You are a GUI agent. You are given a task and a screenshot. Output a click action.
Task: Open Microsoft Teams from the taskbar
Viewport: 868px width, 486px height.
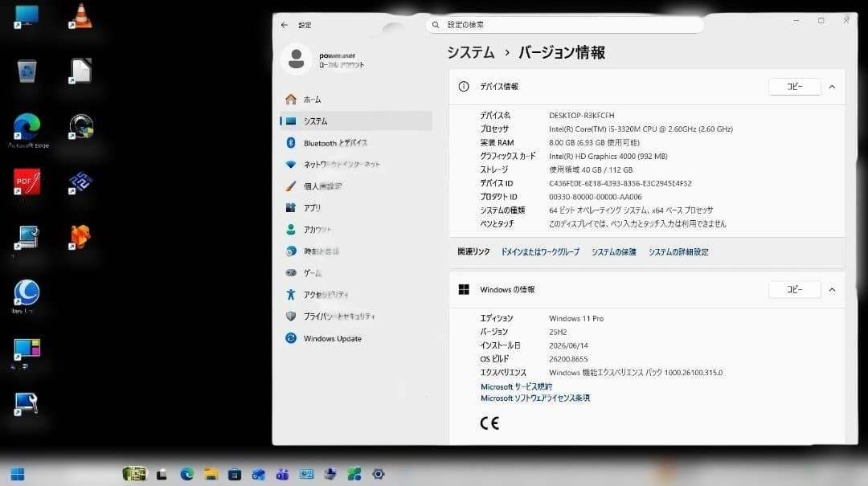pos(282,474)
